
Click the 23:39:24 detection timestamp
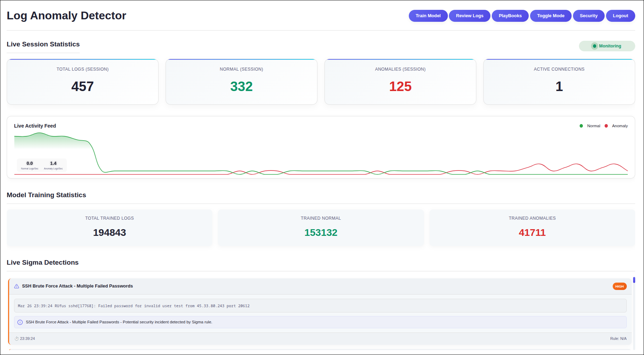coord(27,339)
